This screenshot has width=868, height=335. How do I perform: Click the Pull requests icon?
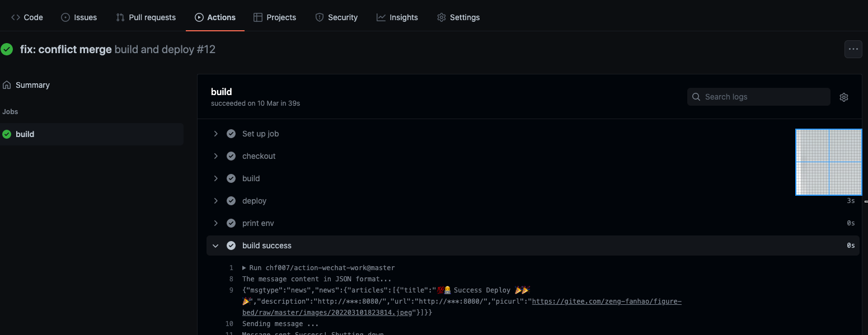pyautogui.click(x=120, y=17)
